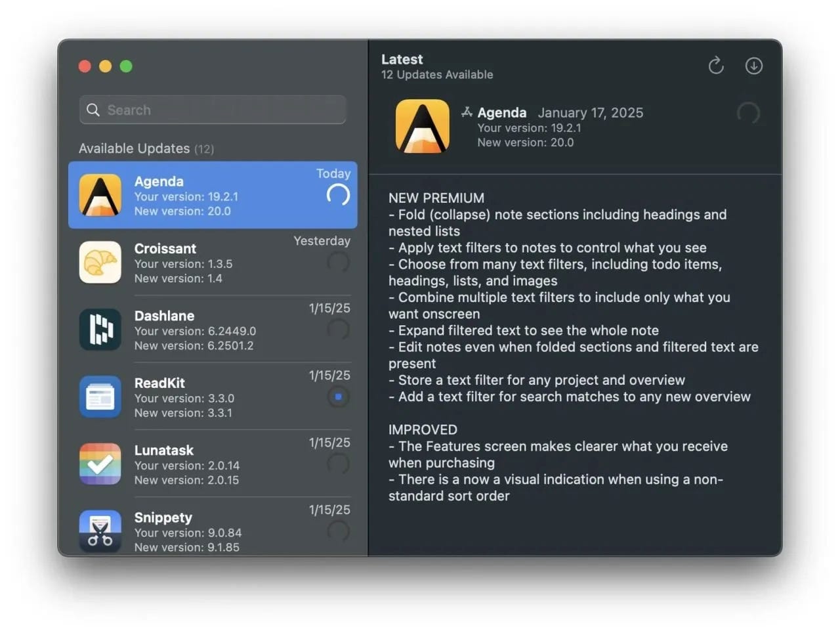Click the 'Today' date label on Agenda row
This screenshot has height=633, width=840.
coord(333,173)
